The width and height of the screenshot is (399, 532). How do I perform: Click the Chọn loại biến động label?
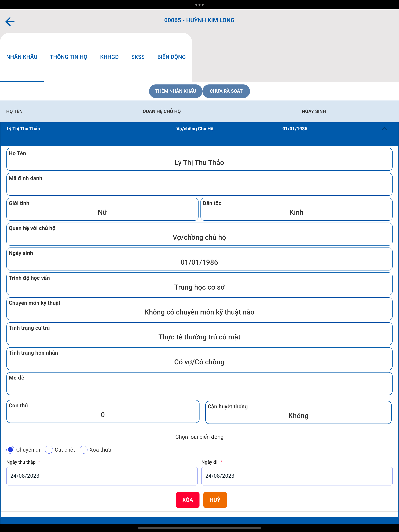coord(199,437)
